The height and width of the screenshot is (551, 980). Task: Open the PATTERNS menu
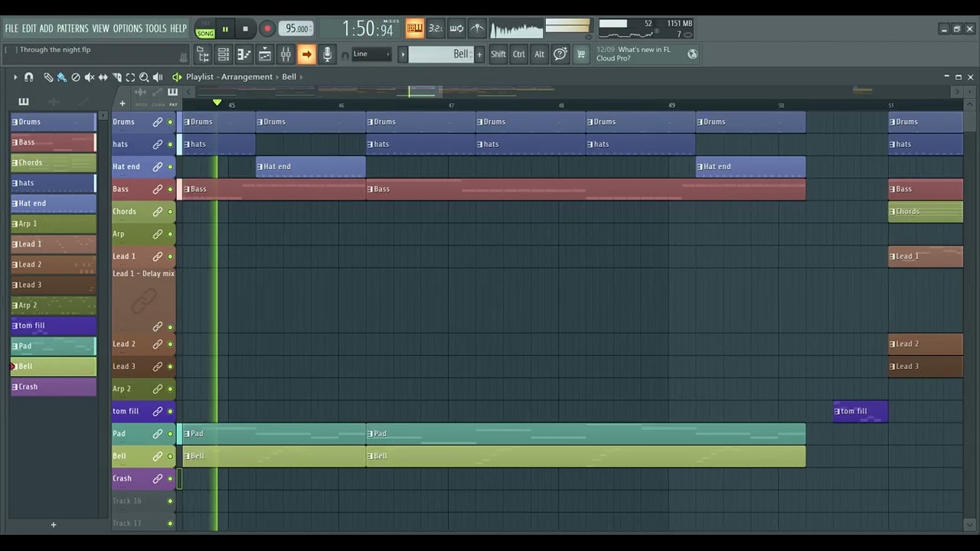(73, 28)
